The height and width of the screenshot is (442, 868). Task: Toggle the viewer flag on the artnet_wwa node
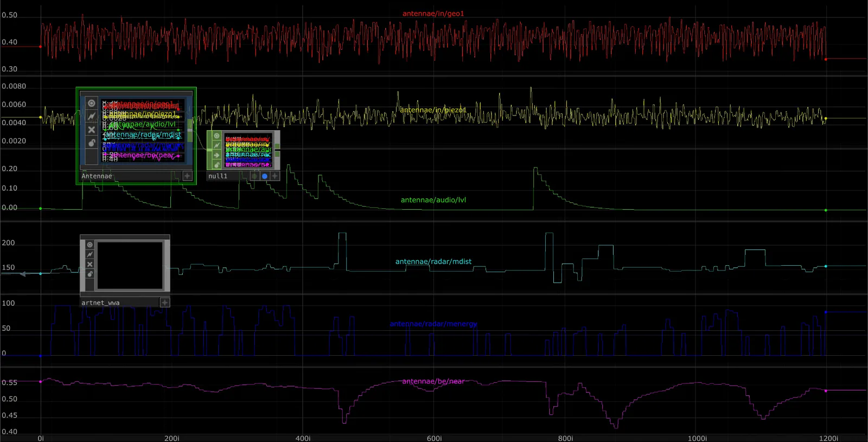click(x=90, y=245)
